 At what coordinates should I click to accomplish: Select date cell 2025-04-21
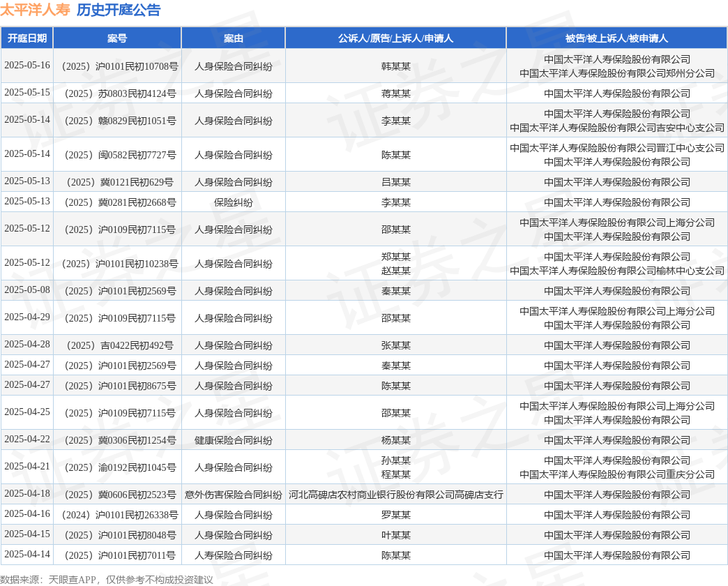coord(27,466)
